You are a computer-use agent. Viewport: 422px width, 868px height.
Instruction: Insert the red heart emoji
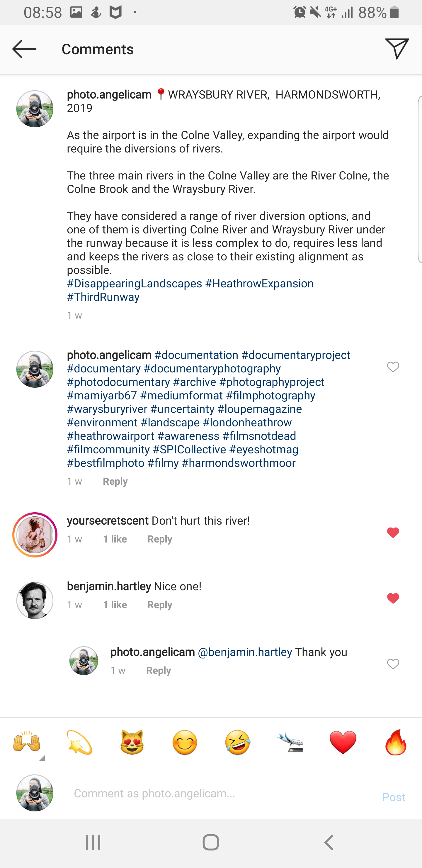click(x=343, y=742)
